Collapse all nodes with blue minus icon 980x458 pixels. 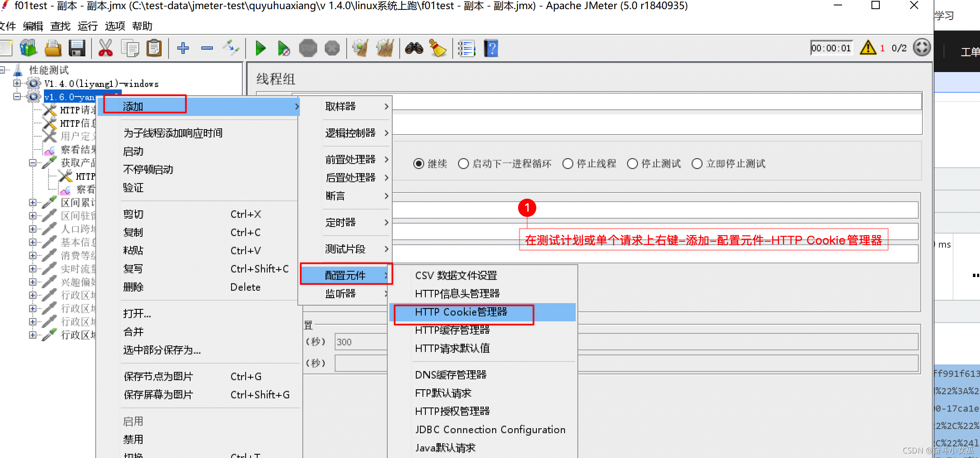[x=207, y=48]
